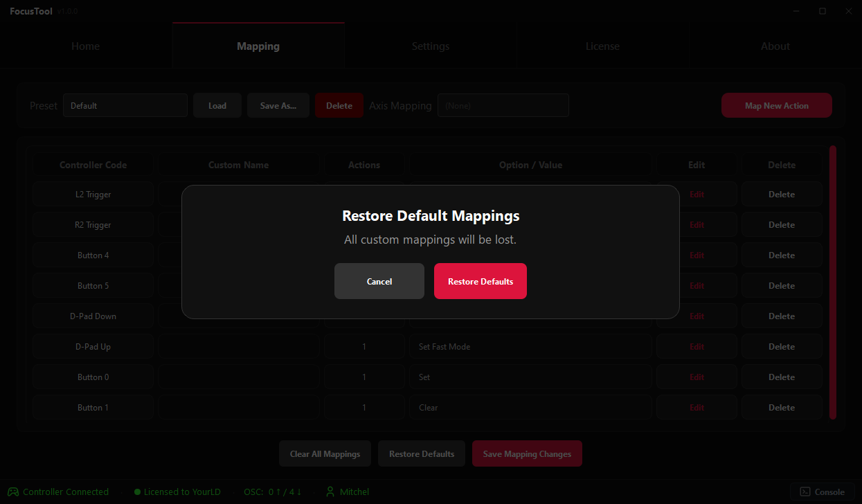Click the Actions column header

tap(364, 165)
